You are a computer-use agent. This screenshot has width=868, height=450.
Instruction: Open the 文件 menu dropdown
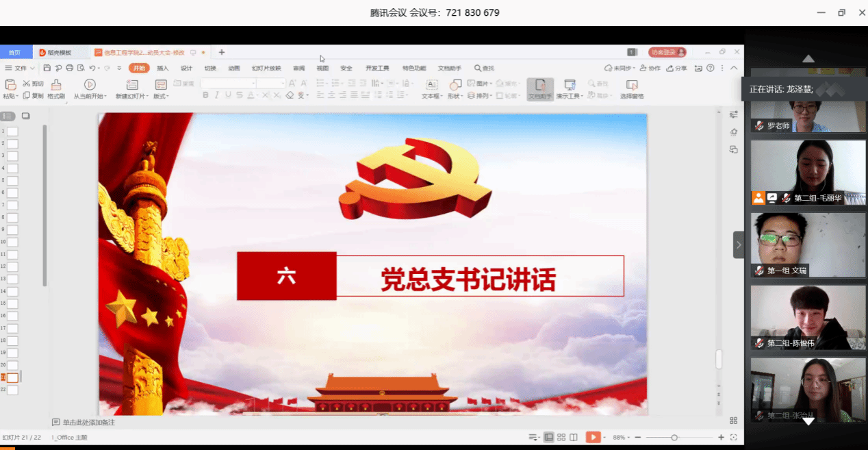[20, 68]
